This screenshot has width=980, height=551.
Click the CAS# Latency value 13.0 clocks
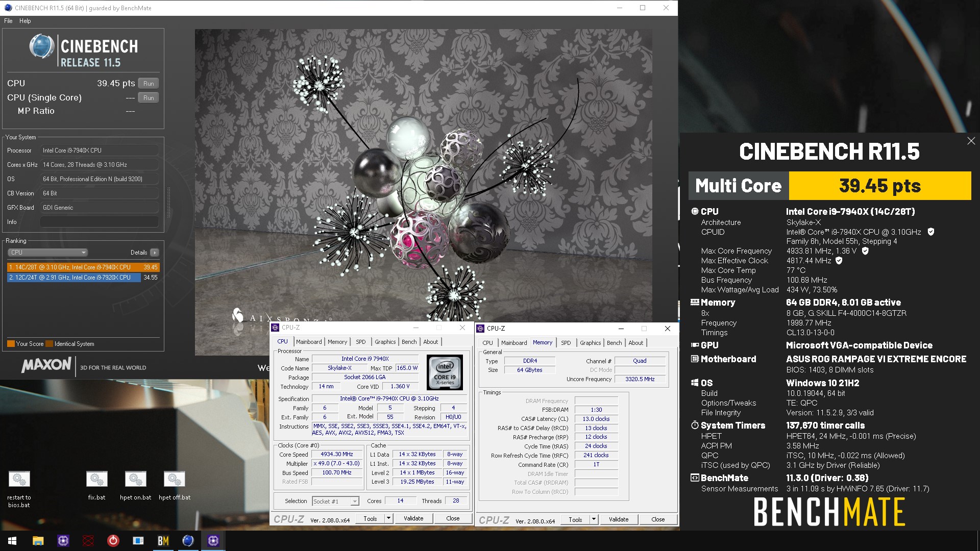[x=596, y=419]
